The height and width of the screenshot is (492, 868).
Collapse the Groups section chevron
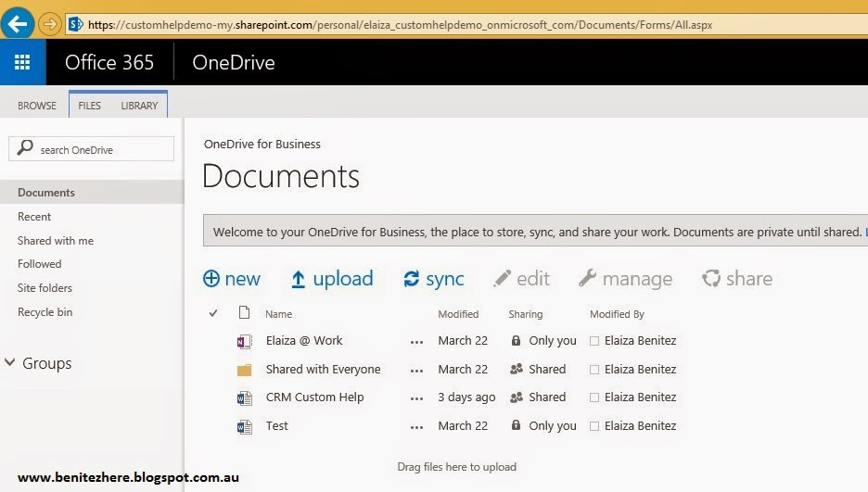point(10,362)
